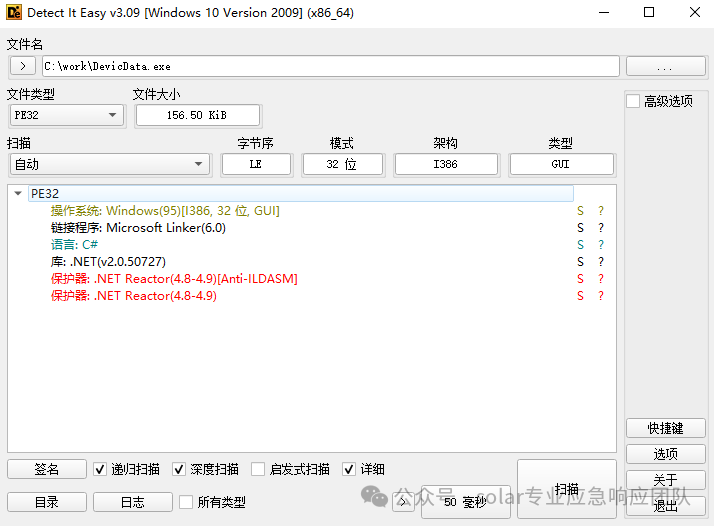Click ? icon in 操作系统 row
This screenshot has width=714, height=526.
[x=601, y=210]
